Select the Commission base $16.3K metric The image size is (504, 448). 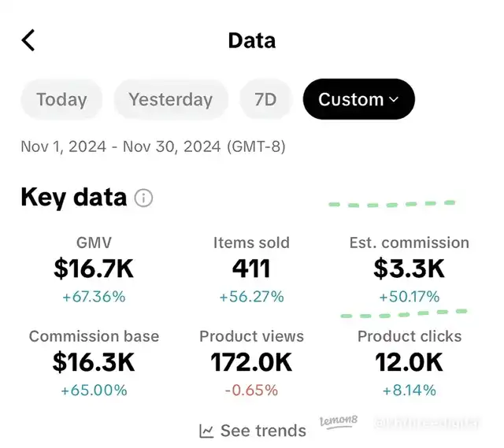(94, 361)
